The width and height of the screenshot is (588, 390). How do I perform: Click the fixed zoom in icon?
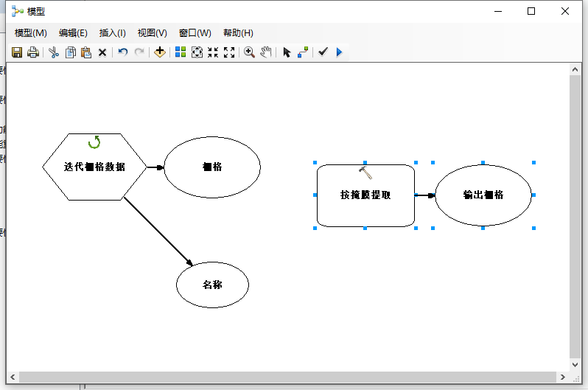[x=213, y=52]
